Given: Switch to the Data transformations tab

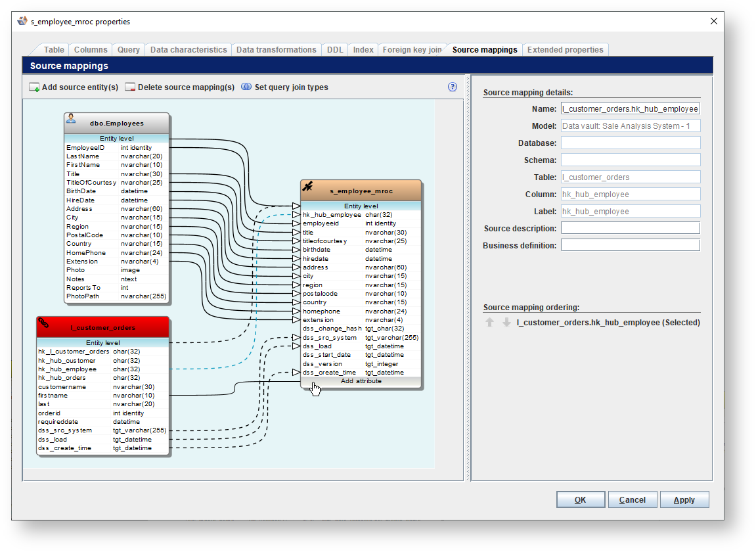Looking at the screenshot, I should pos(276,50).
